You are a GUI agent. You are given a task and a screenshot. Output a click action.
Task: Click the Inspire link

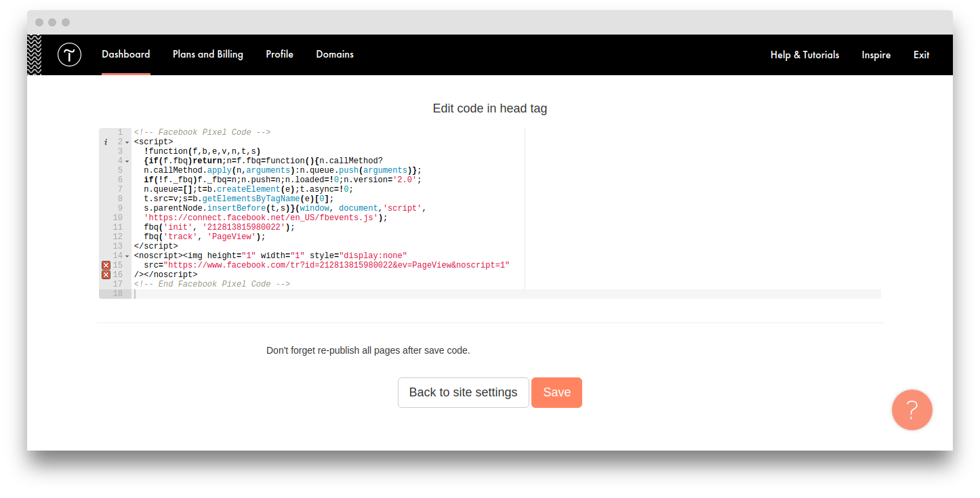click(x=876, y=55)
